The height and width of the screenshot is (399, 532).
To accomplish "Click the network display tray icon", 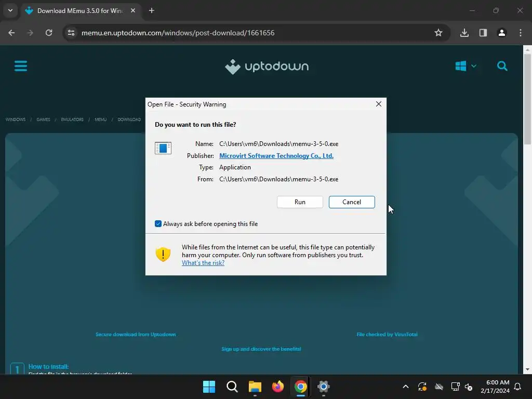I will coord(455,387).
